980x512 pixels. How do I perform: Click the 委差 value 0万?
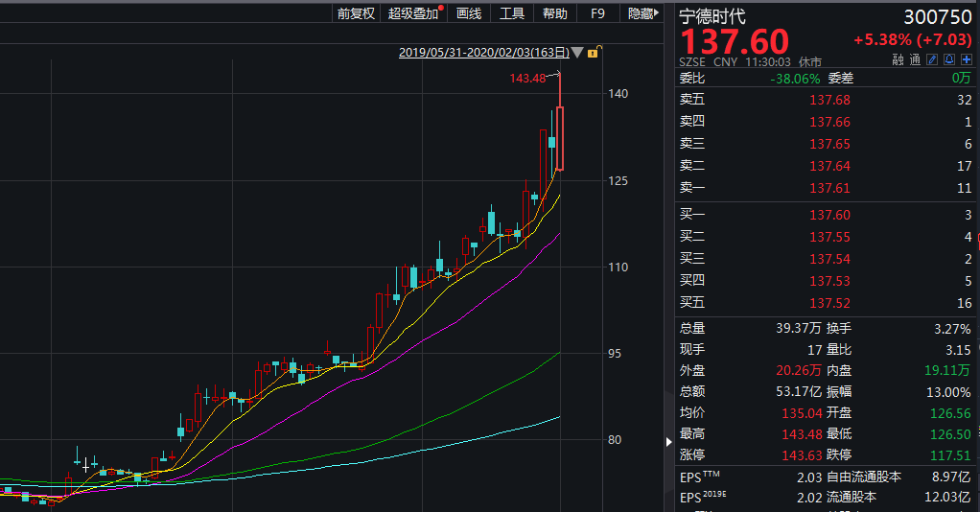961,79
